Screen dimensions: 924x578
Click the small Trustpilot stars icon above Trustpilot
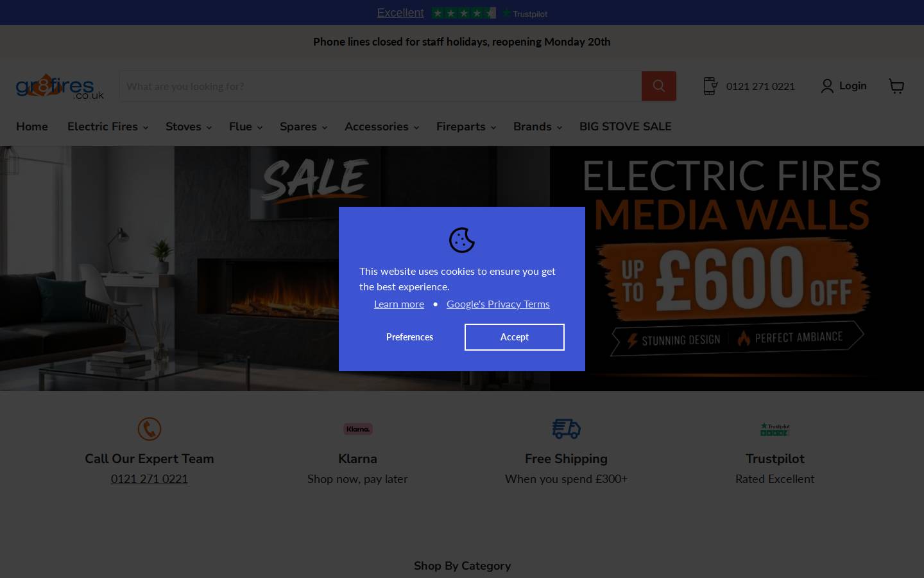(775, 429)
